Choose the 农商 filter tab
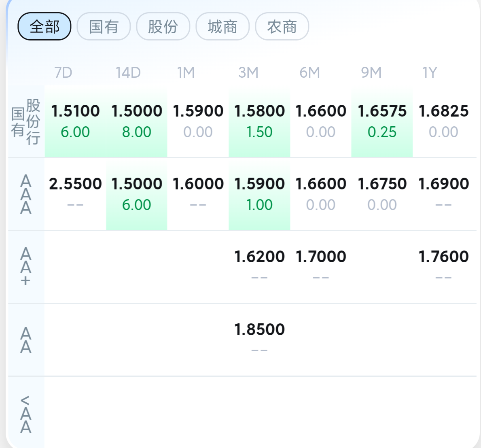 pyautogui.click(x=282, y=27)
